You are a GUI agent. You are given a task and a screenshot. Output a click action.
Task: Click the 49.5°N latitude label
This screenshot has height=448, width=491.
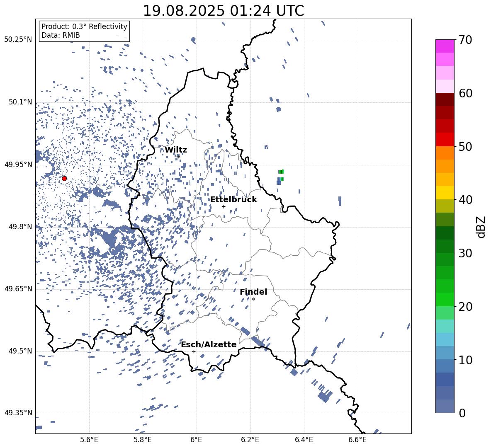click(x=20, y=351)
